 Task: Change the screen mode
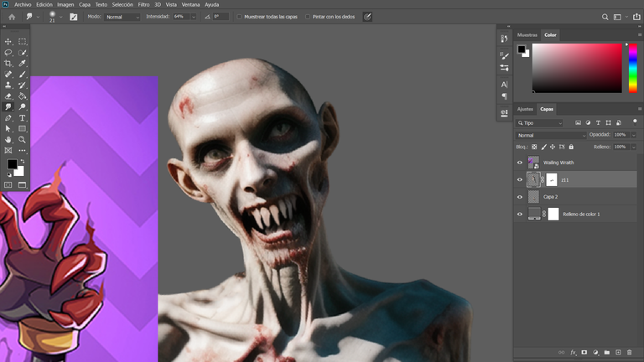pos(22,185)
